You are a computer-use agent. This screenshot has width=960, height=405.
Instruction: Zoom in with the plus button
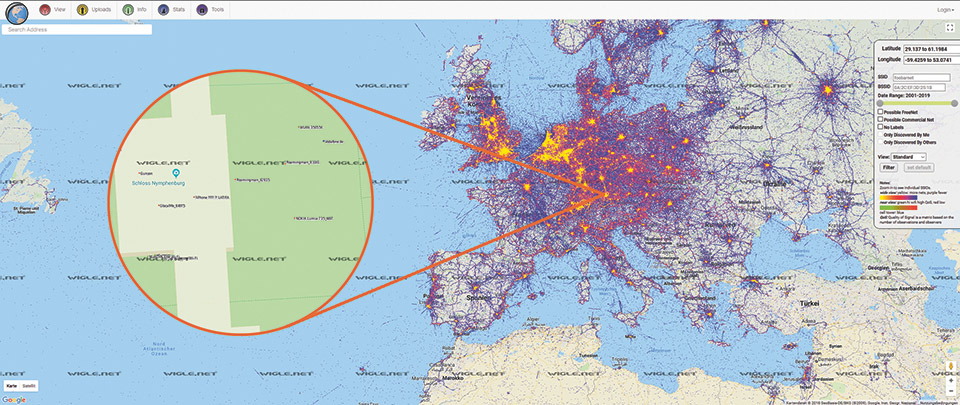pyautogui.click(x=950, y=380)
